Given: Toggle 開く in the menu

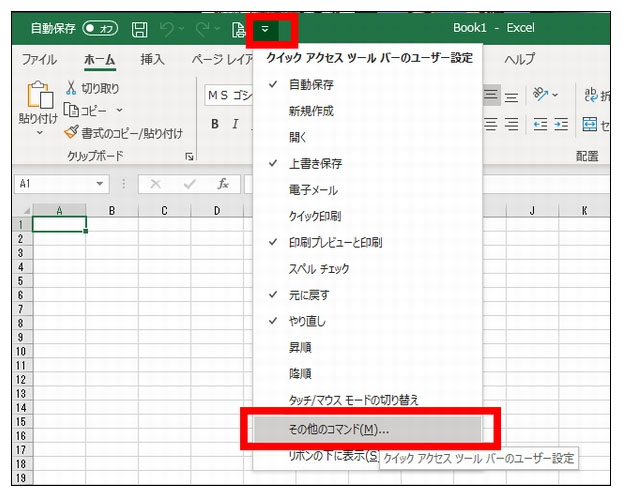Looking at the screenshot, I should (368, 137).
